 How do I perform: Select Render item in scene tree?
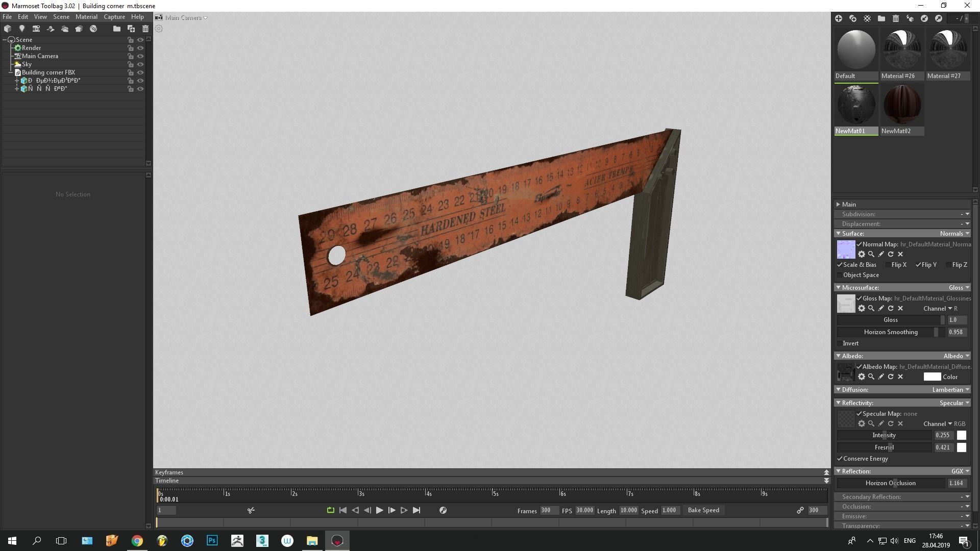31,48
